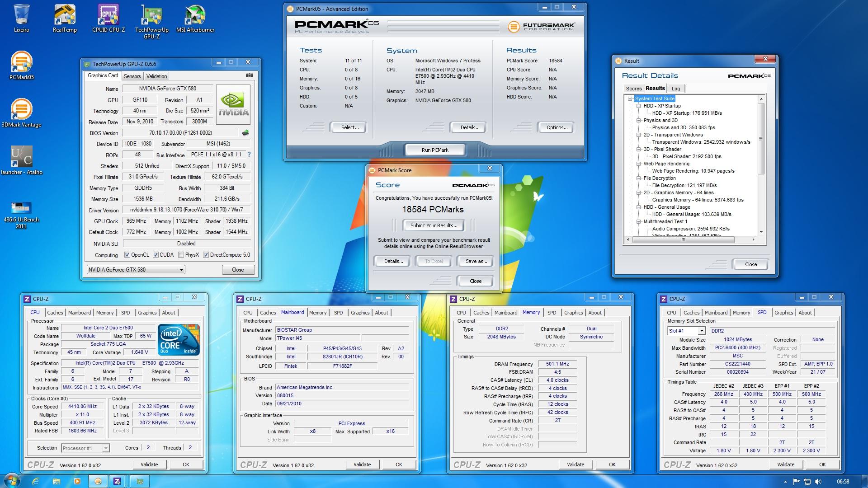Open Windows Media Player from the taskbar

click(x=77, y=481)
